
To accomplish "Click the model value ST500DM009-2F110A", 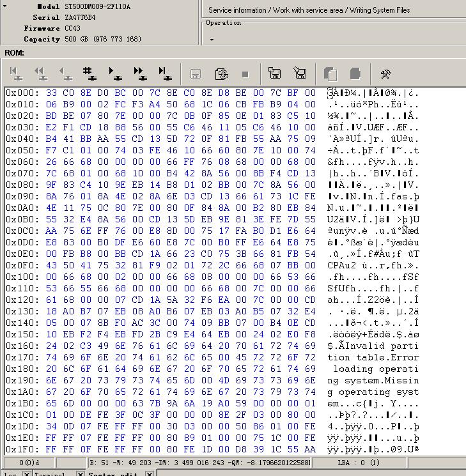I will click(x=98, y=6).
